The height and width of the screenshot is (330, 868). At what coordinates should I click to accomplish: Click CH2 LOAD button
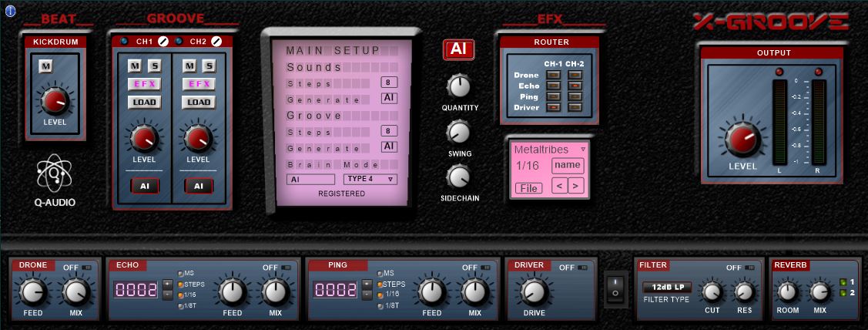point(199,102)
